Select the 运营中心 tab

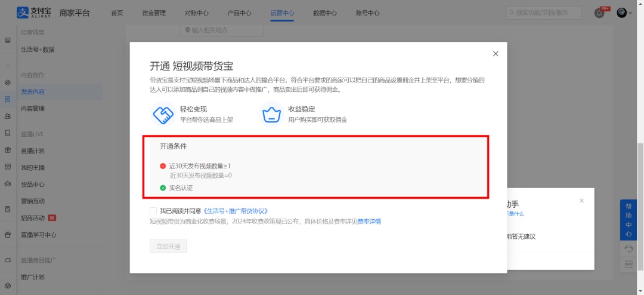pyautogui.click(x=282, y=13)
